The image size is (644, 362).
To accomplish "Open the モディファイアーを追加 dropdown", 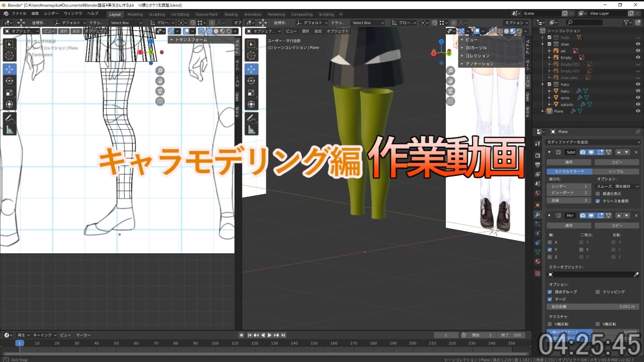I will point(592,142).
